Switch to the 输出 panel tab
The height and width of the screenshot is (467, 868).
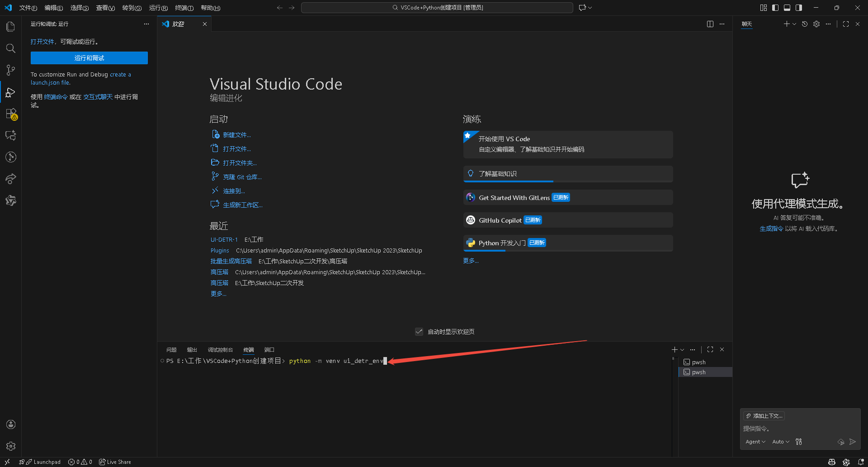(x=192, y=350)
